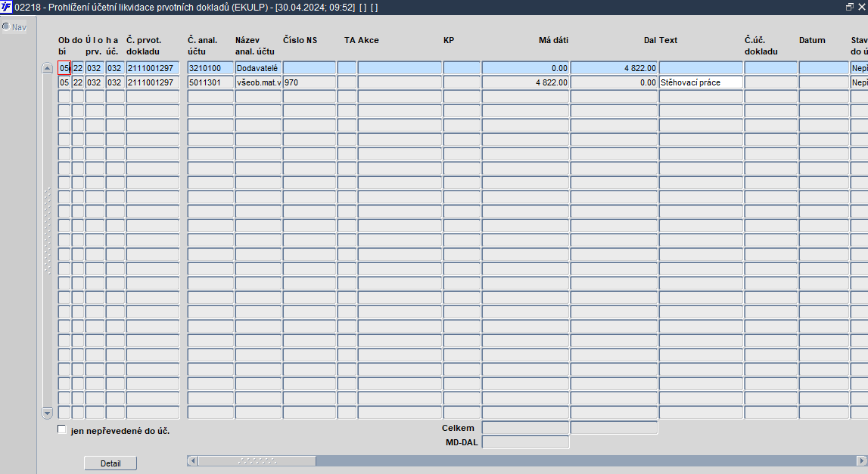
Task: Click empty Text cell in Dodavatelé row
Action: (x=701, y=68)
